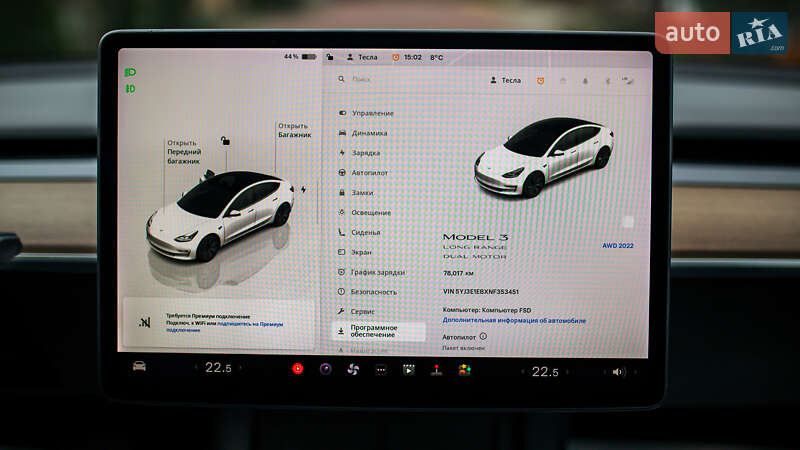Tap the parking lights indicator icon
This screenshot has height=450, width=800.
coord(130,89)
